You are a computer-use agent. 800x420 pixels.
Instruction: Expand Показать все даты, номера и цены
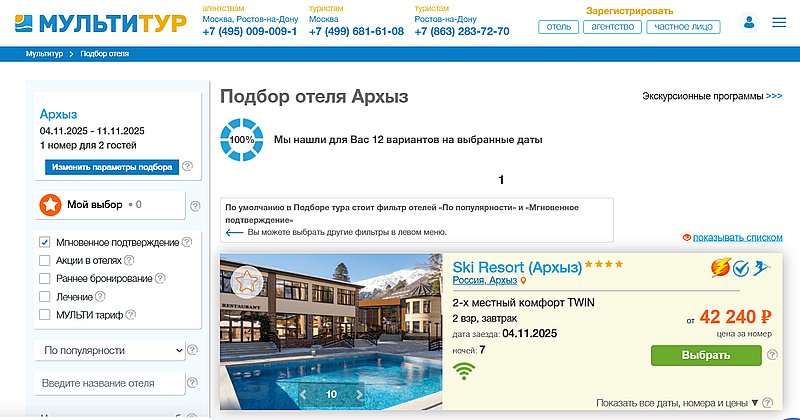point(677,403)
